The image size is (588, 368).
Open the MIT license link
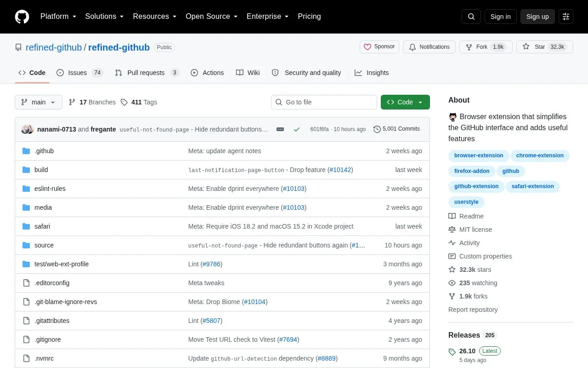click(470, 230)
